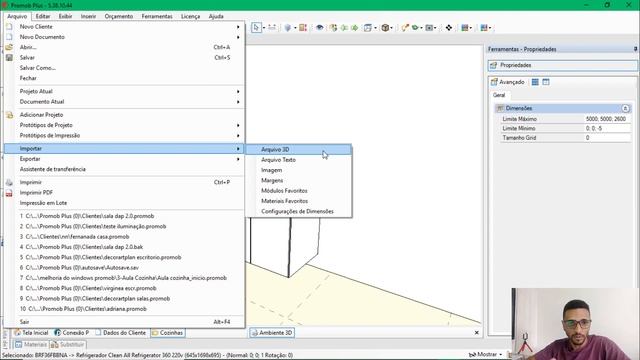Click the purple grid toolbar icon

tap(464, 28)
